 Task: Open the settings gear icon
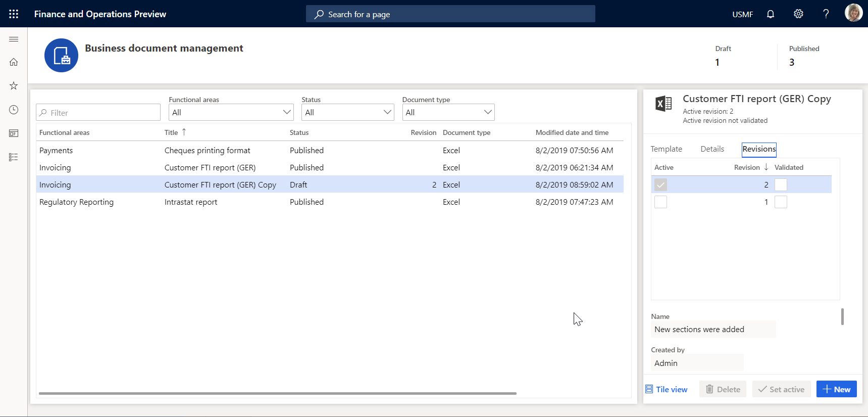click(x=798, y=14)
